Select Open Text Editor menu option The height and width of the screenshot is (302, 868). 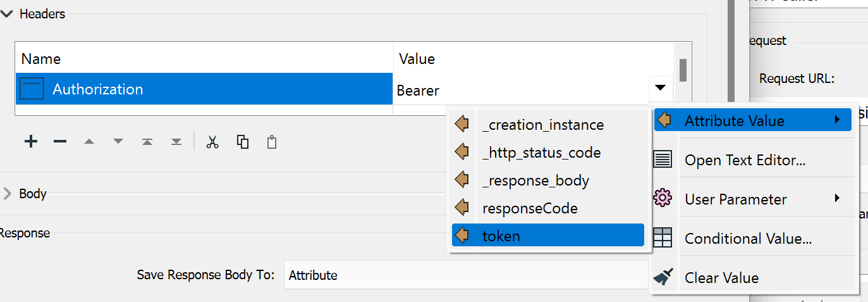[x=745, y=160]
